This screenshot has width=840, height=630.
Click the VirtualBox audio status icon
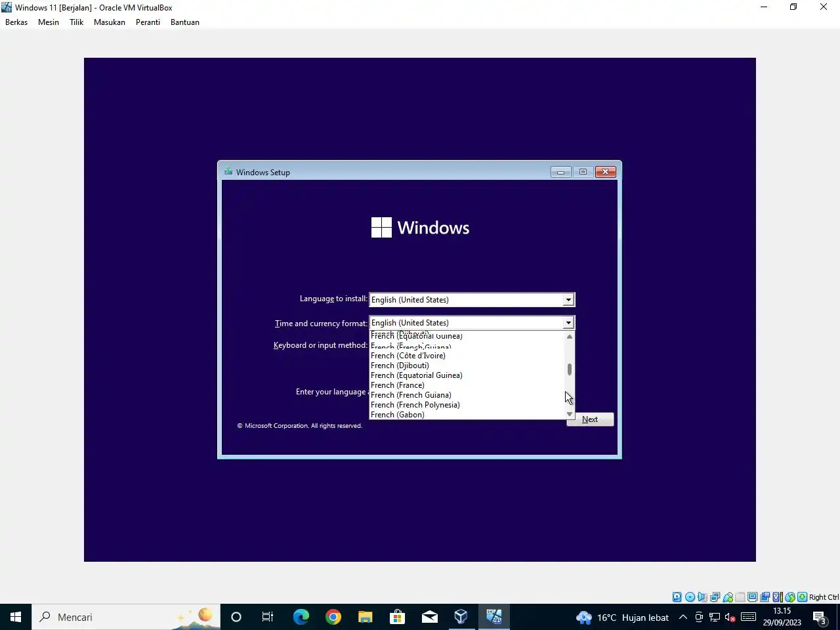pos(702,597)
